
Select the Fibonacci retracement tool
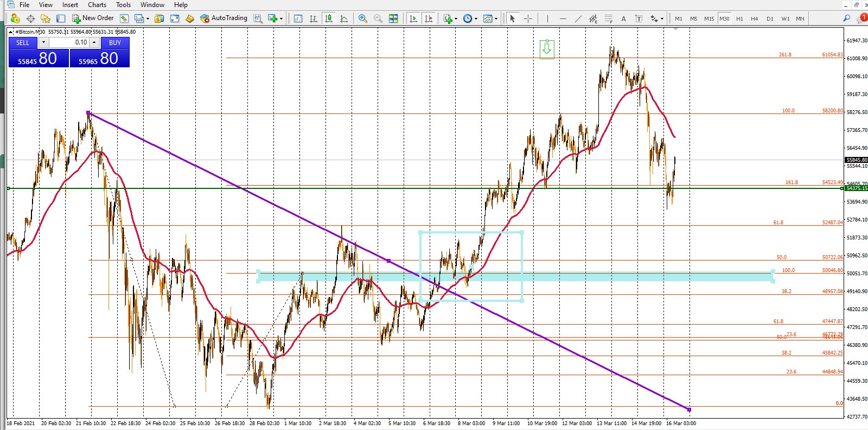coord(609,18)
